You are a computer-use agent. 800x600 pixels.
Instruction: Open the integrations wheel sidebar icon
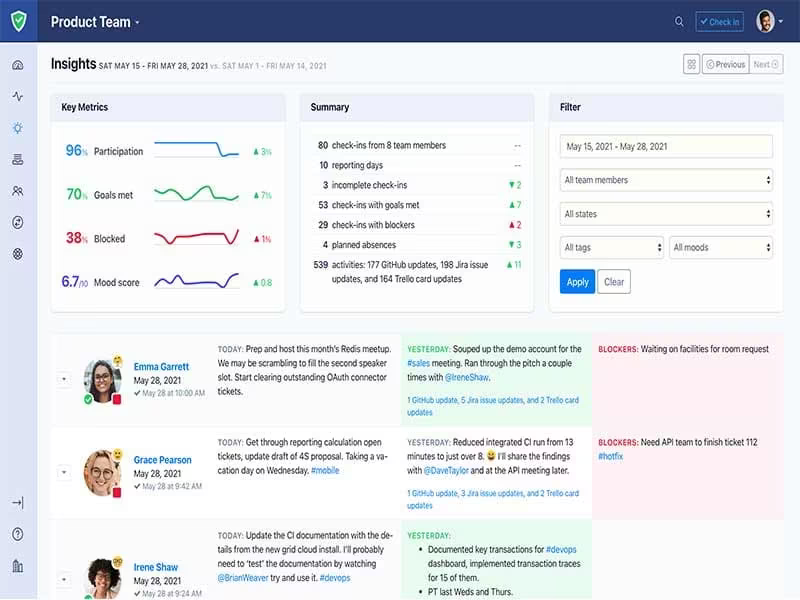[x=18, y=254]
